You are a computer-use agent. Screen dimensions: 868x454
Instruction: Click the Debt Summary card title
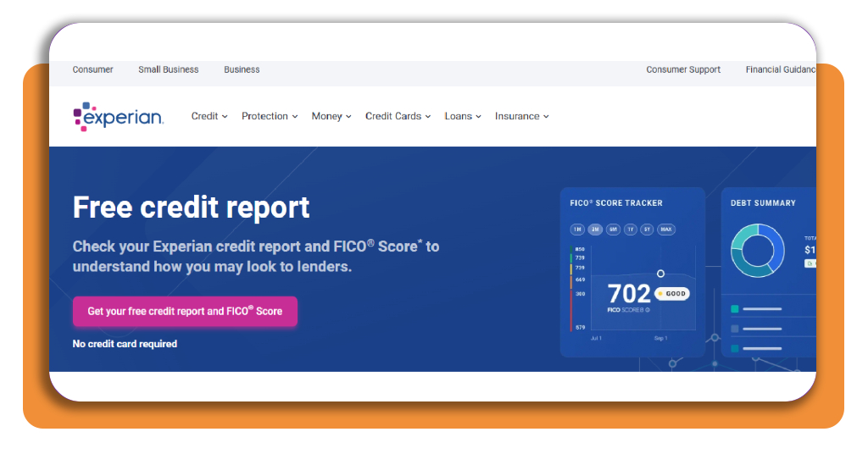tap(763, 203)
